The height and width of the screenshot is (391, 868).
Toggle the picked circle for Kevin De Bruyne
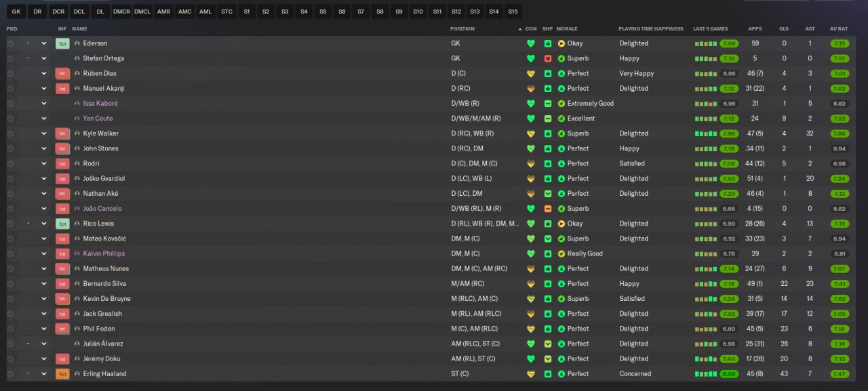coord(10,299)
